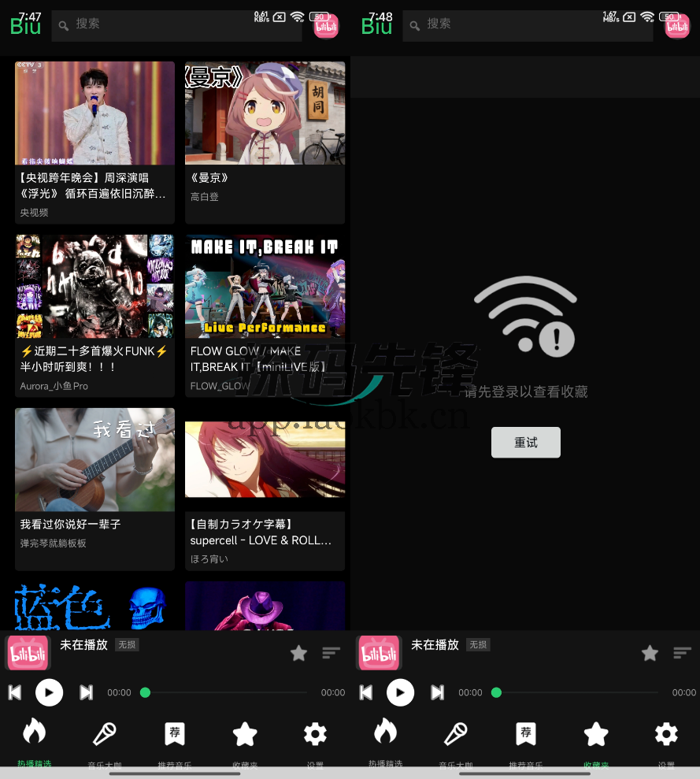The image size is (700, 779).
Task: Tap the play button under the video grid
Action: point(49,692)
